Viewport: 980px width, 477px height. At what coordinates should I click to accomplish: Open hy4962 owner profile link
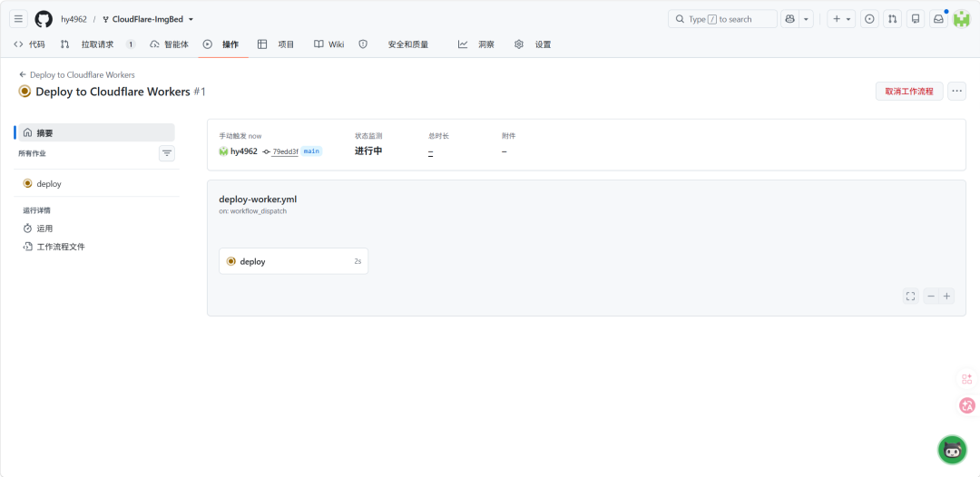[x=73, y=19]
